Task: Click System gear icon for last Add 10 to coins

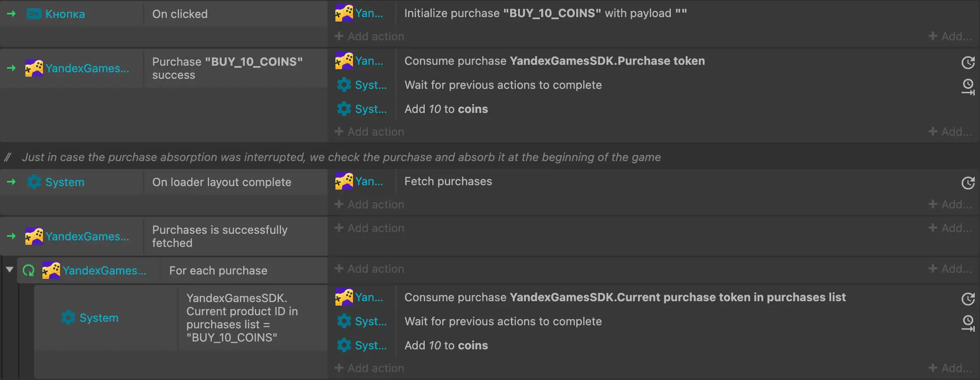Action: 344,345
